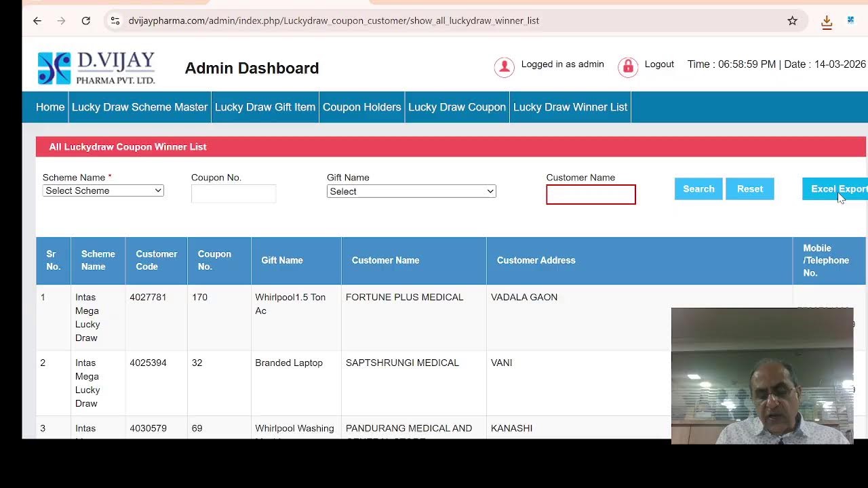
Task: Click the Customer Name column header
Action: pos(414,260)
